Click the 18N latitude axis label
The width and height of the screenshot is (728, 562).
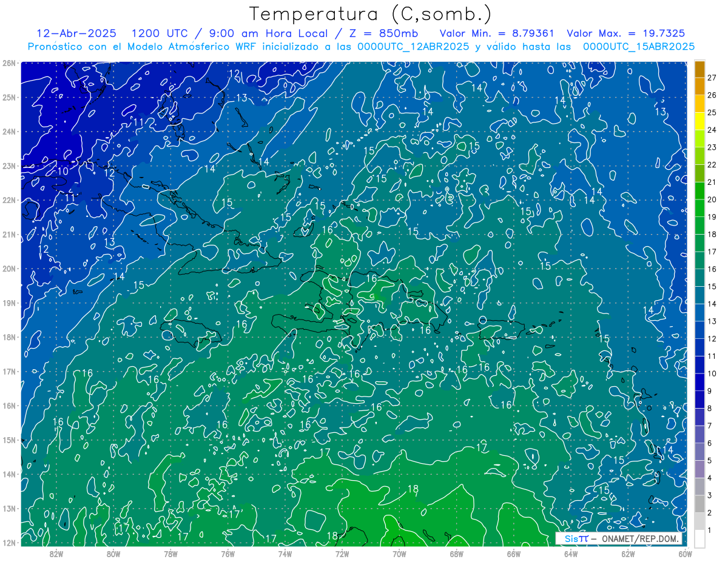coord(8,337)
